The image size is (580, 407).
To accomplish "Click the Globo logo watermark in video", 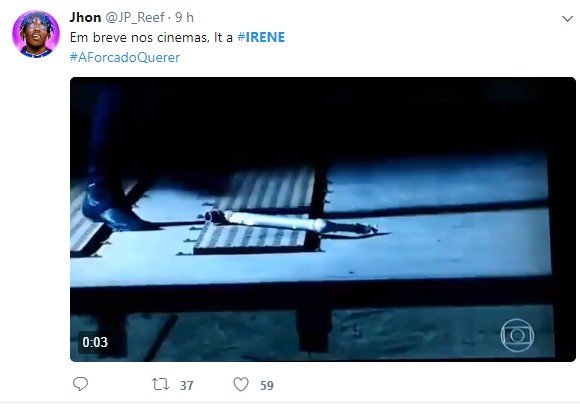I will [517, 335].
